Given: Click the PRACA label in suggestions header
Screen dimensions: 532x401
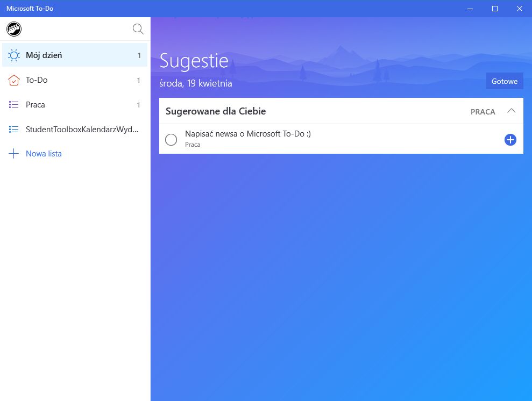Looking at the screenshot, I should 483,112.
